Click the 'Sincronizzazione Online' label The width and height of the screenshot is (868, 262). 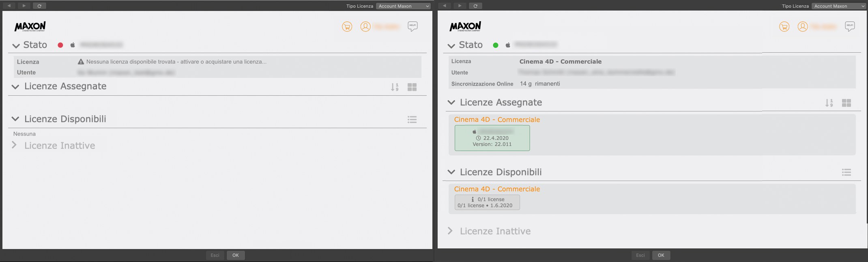pyautogui.click(x=482, y=84)
